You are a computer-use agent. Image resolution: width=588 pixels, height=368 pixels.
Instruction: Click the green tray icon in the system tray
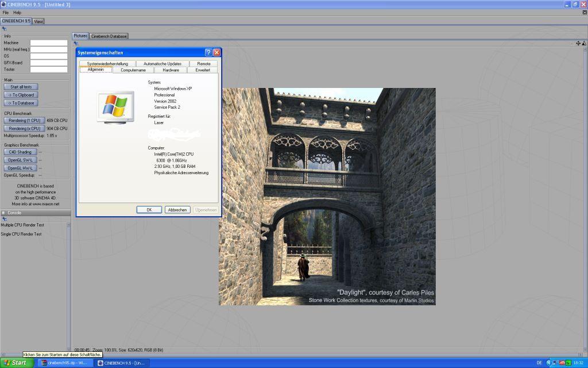point(568,363)
